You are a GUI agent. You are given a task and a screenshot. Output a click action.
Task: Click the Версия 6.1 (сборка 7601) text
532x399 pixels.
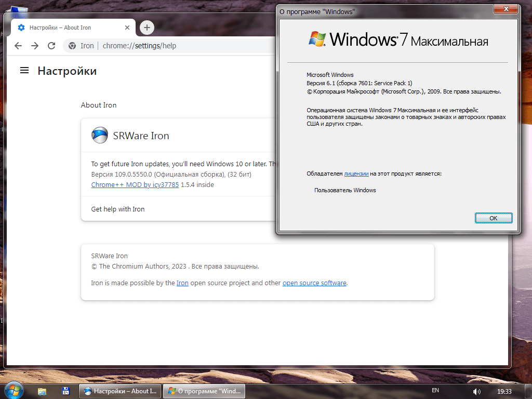(360, 83)
